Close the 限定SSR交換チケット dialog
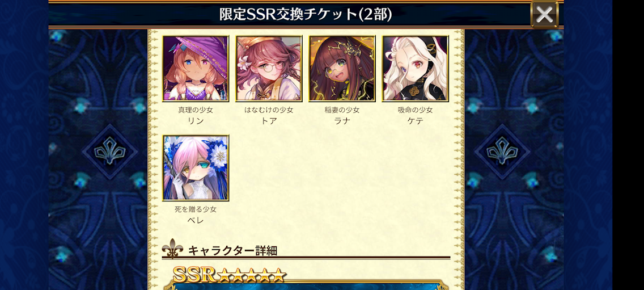The width and height of the screenshot is (644, 290). 545,14
